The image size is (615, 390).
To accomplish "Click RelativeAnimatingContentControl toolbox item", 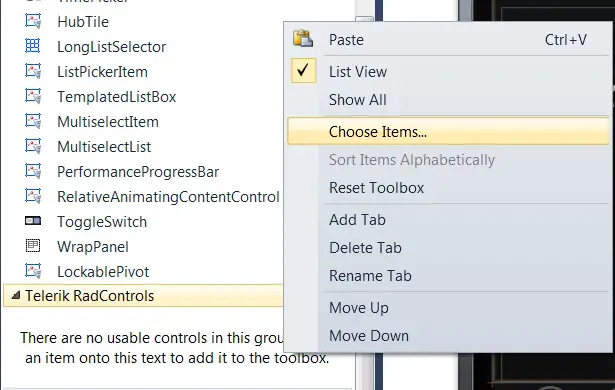I will 168,197.
